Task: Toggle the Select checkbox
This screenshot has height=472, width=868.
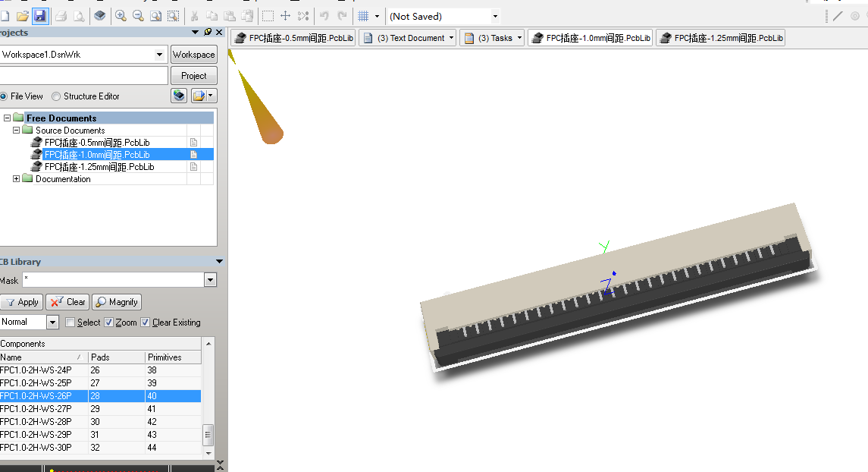Action: 71,323
